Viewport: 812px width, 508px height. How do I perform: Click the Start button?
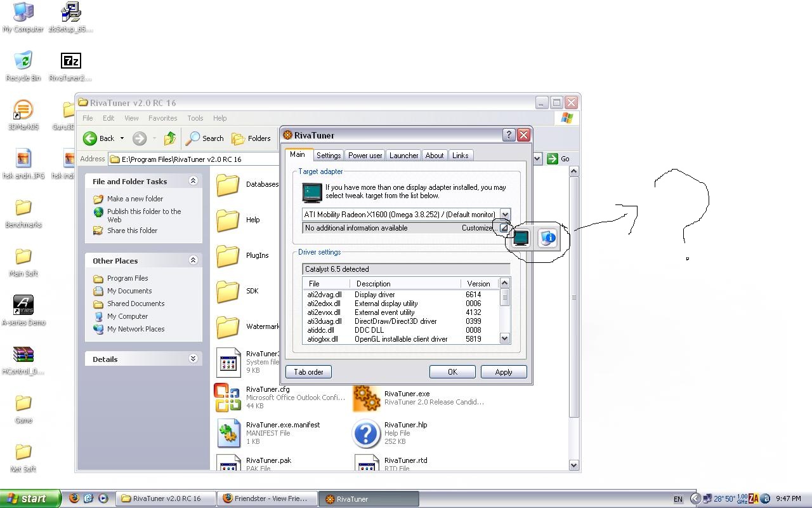coord(30,498)
